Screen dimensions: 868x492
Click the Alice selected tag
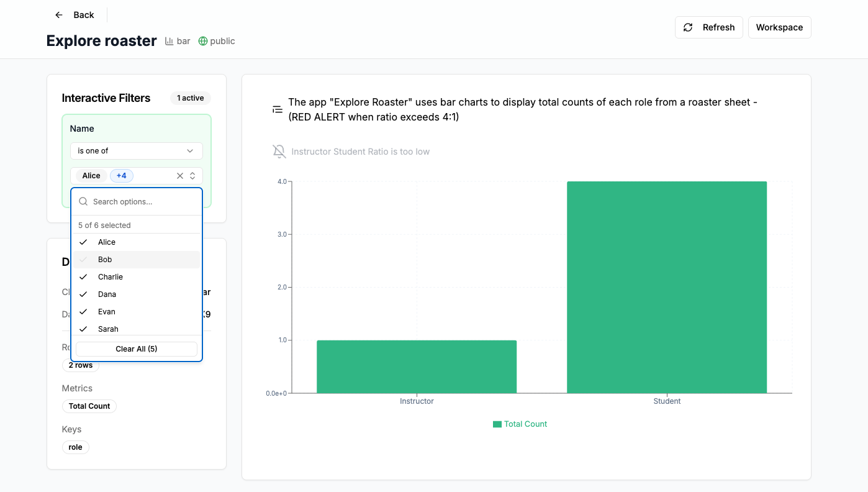91,176
